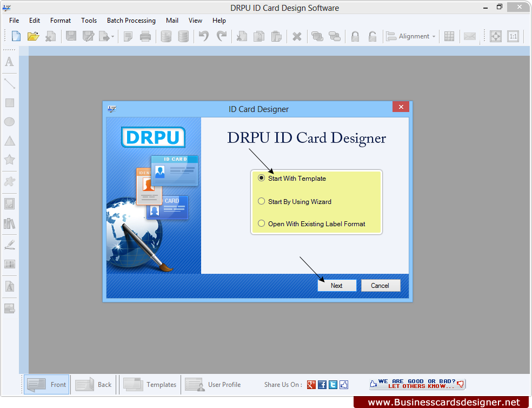Click the open padlock unlock icon
The image size is (532, 408).
point(372,36)
